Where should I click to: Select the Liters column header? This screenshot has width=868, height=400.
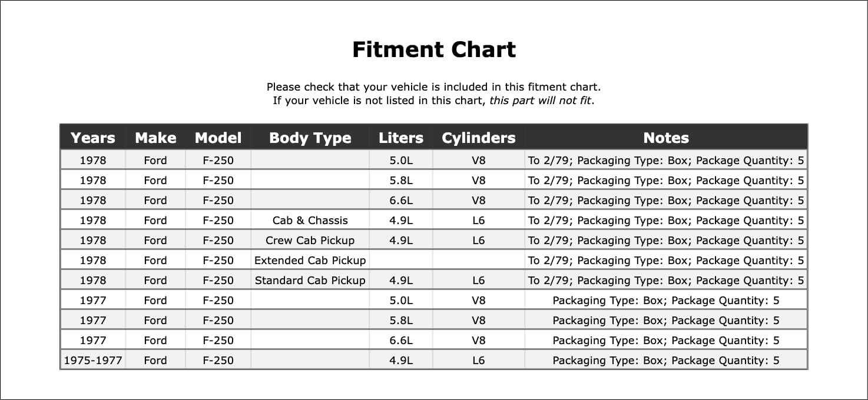(x=401, y=138)
